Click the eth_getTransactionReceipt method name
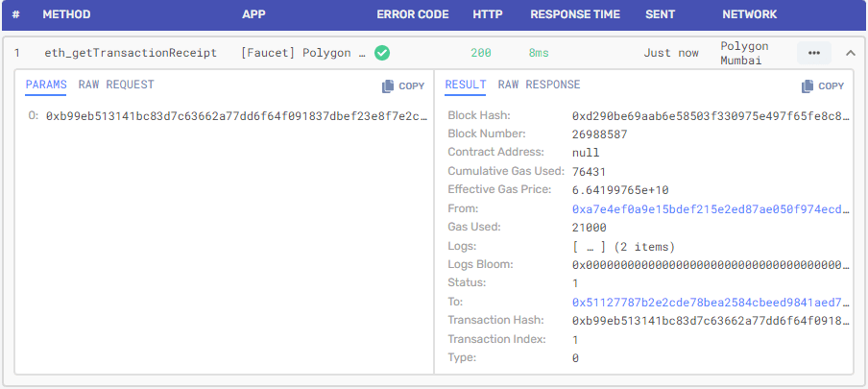Image resolution: width=868 pixels, height=389 pixels. [131, 53]
